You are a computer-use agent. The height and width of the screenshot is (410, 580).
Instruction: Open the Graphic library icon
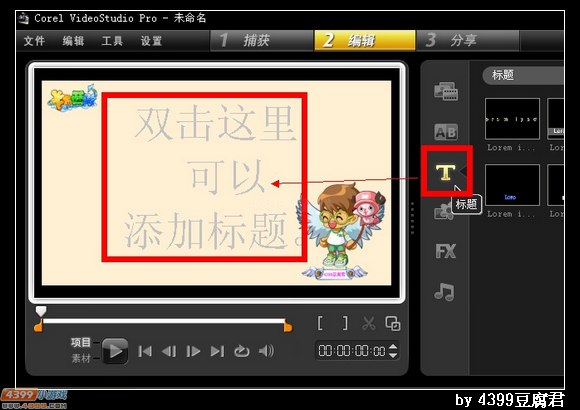tap(443, 212)
